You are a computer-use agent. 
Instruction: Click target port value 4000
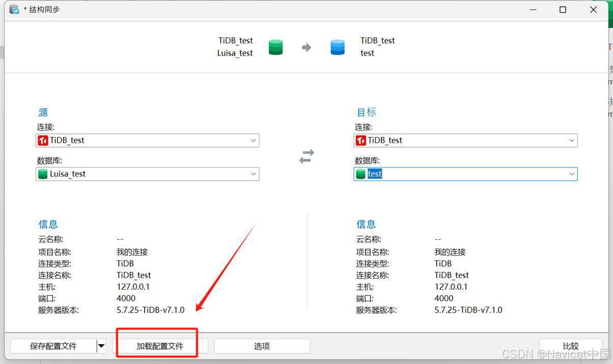click(x=444, y=299)
